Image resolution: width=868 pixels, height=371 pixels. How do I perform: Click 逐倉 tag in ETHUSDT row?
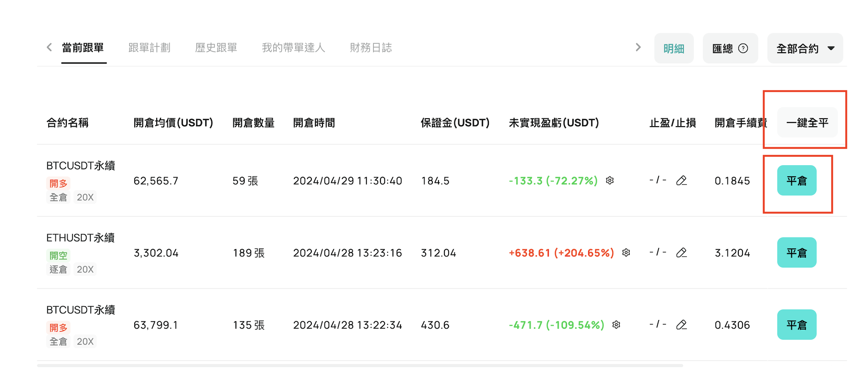[x=58, y=269]
